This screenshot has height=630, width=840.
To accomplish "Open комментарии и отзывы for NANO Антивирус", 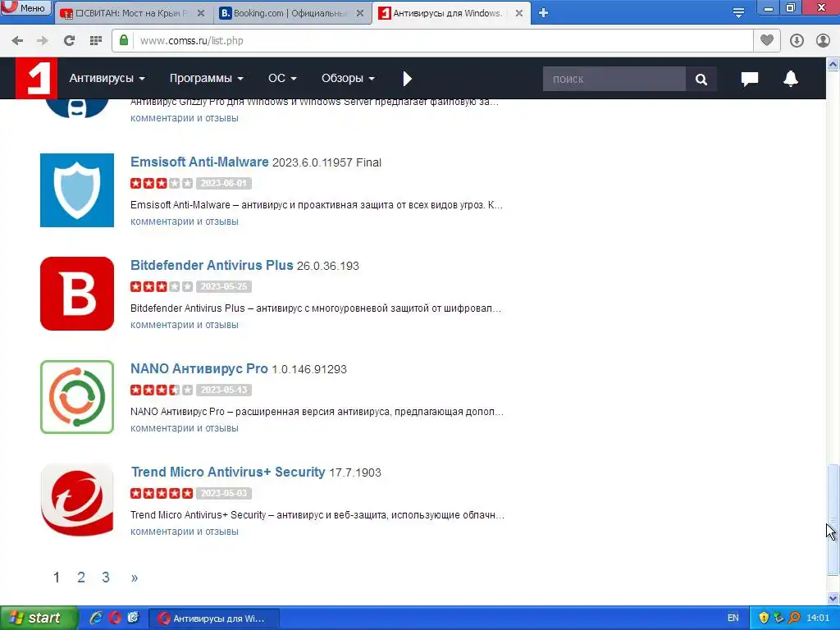I will pyautogui.click(x=185, y=428).
